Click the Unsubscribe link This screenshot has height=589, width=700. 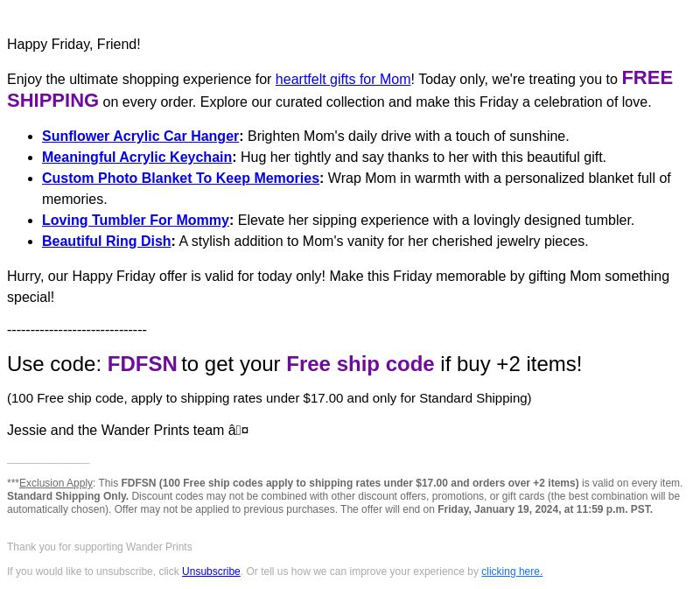pyautogui.click(x=211, y=571)
